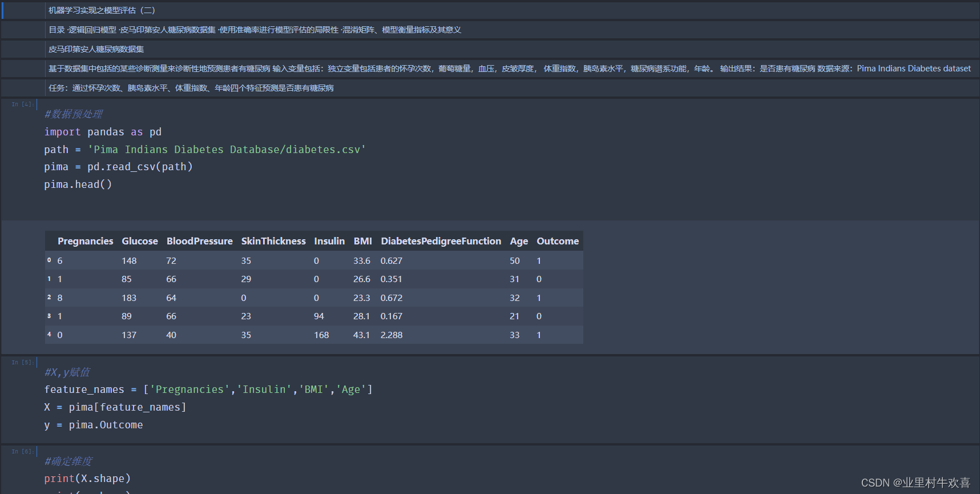Place cursor on the pima.head() line
Image resolution: width=980 pixels, height=494 pixels.
point(78,184)
